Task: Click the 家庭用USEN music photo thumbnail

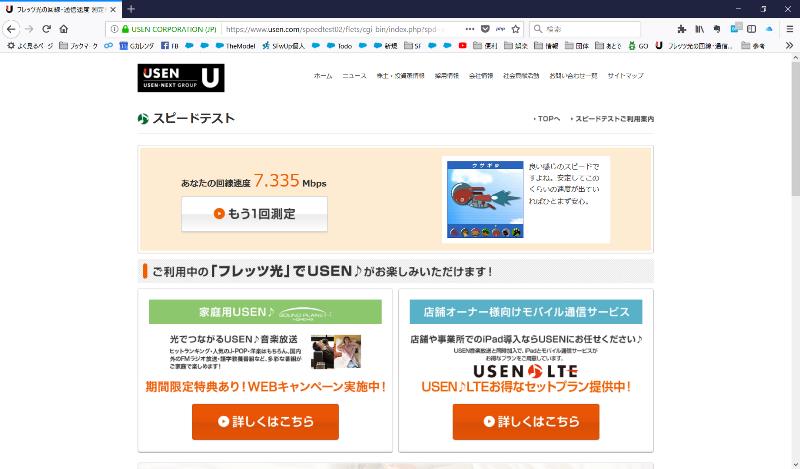Action: (x=336, y=352)
